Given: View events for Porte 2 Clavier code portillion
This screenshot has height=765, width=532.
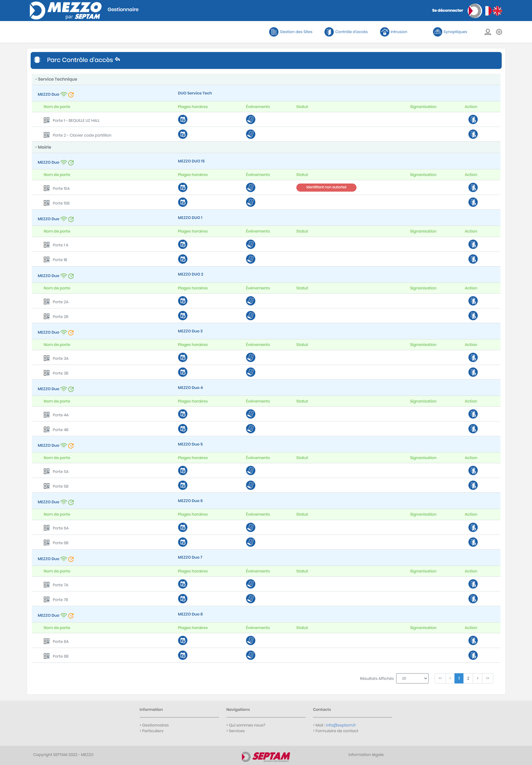Looking at the screenshot, I should (x=250, y=134).
